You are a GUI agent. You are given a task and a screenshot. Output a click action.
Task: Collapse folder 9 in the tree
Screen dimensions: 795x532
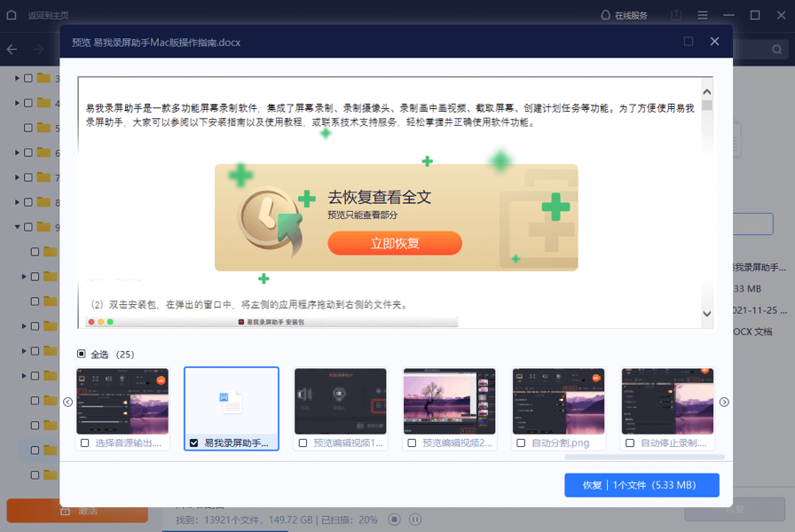click(x=17, y=227)
